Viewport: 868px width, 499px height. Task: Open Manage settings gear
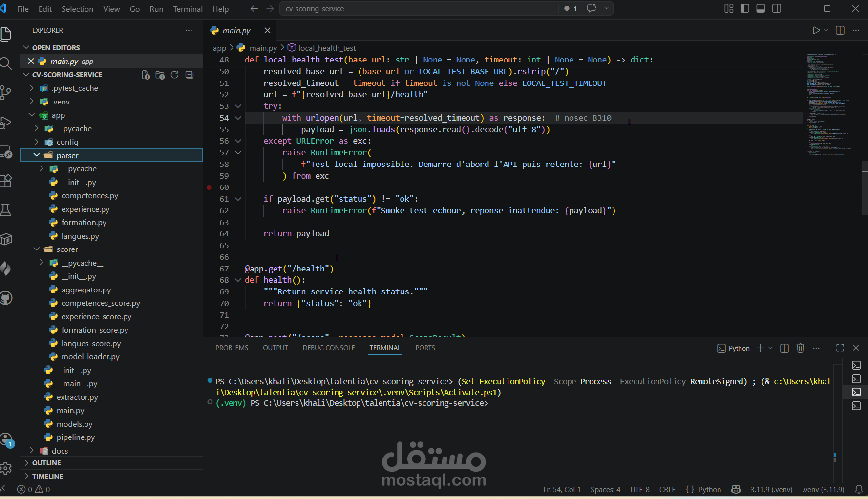pyautogui.click(x=6, y=468)
